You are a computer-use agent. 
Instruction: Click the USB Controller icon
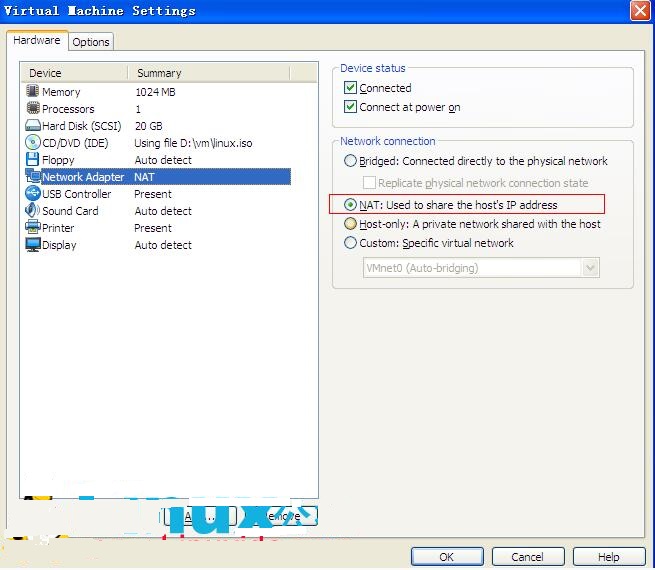click(x=32, y=193)
